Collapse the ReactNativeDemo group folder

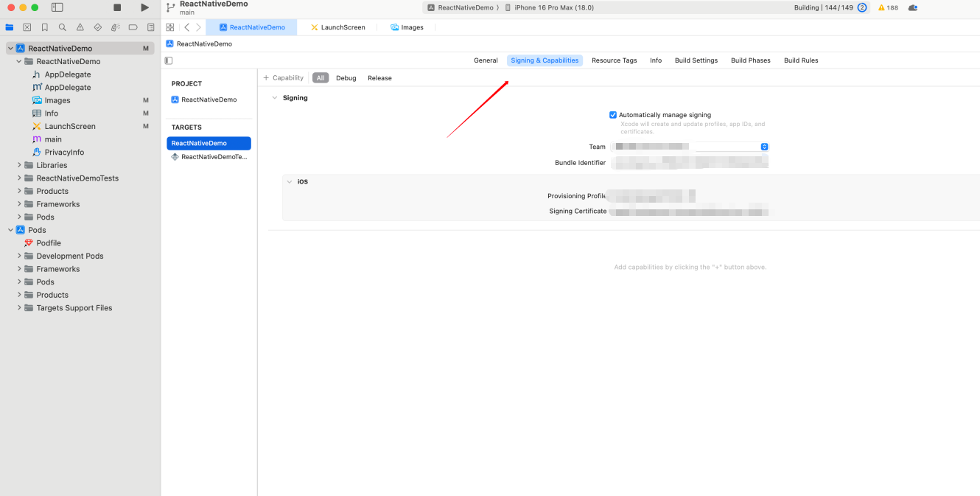tap(19, 61)
